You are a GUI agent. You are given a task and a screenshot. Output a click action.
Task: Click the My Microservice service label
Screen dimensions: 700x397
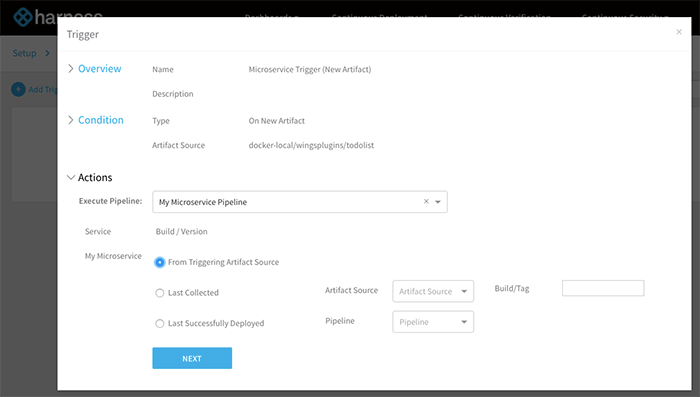(113, 256)
